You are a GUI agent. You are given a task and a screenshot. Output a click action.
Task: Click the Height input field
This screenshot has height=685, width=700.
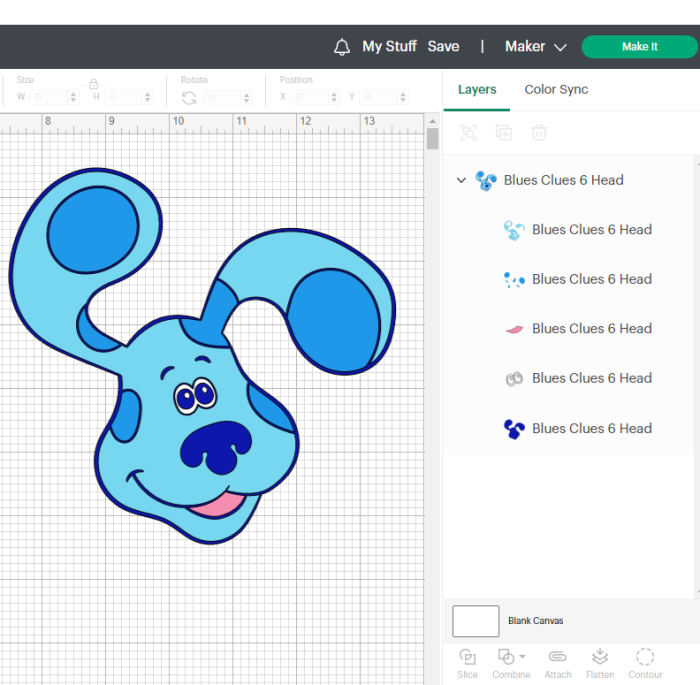(x=124, y=97)
